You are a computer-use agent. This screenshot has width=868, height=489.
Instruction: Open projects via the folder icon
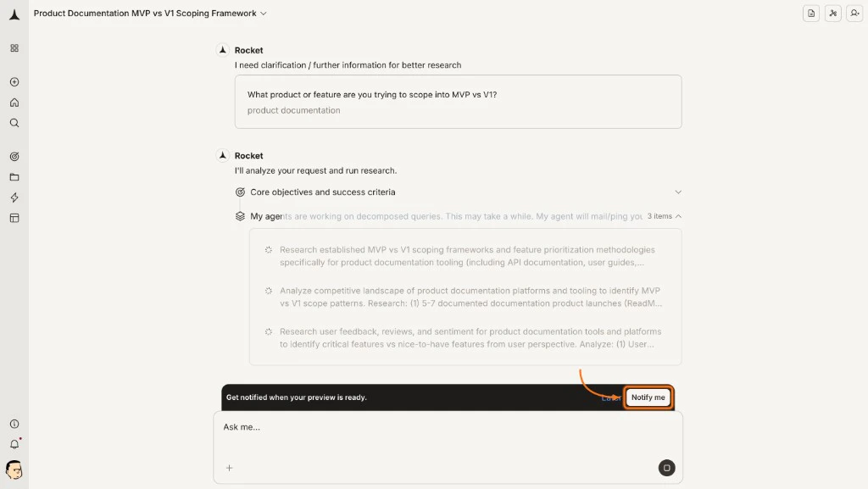(14, 176)
